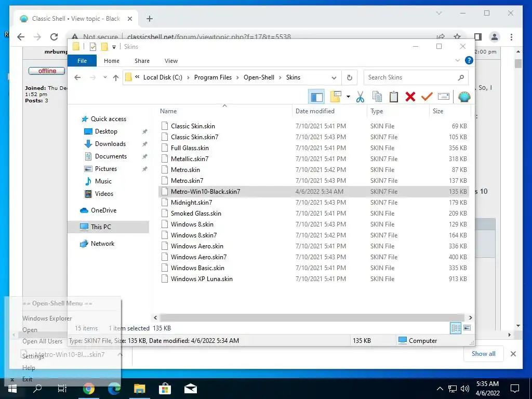Open the Mail app from the taskbar
532x399 pixels.
[190, 389]
